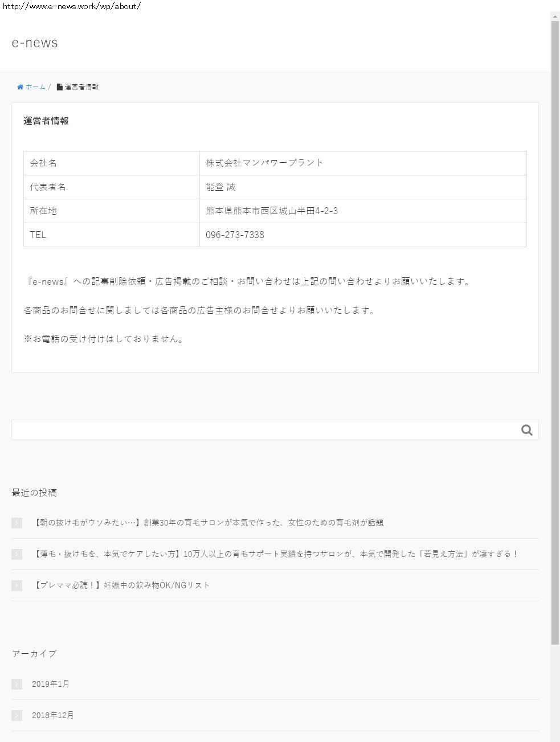Open the ホーム breadcrumb link
This screenshot has width=560, height=742.
35,87
